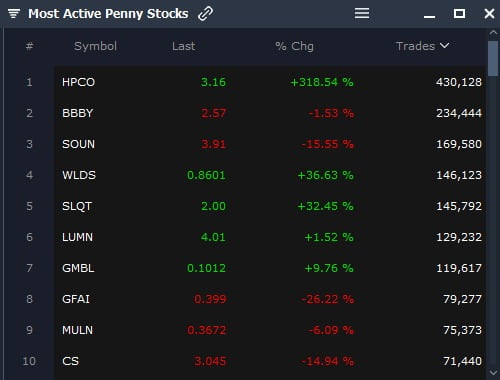The height and width of the screenshot is (380, 500).
Task: Click the 145,792 trades value
Action: 459,206
